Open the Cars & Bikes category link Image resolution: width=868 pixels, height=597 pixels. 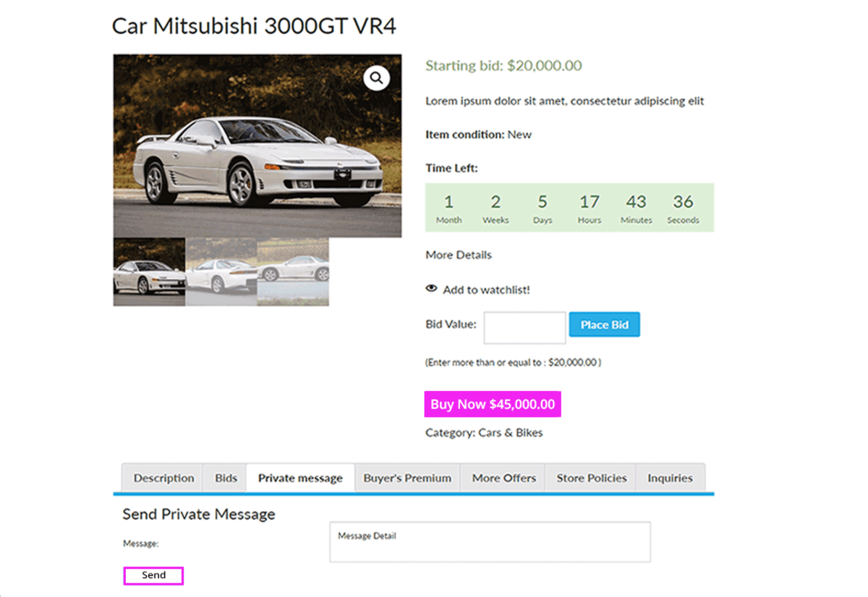click(x=511, y=433)
